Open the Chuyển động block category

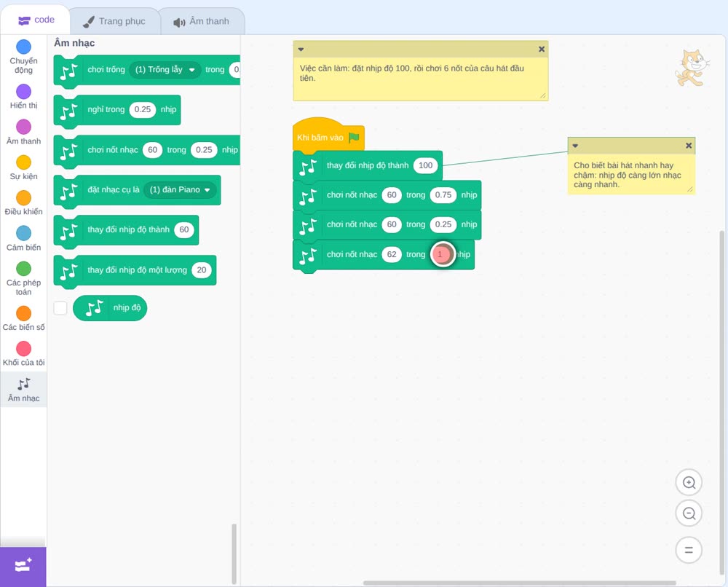click(x=24, y=57)
